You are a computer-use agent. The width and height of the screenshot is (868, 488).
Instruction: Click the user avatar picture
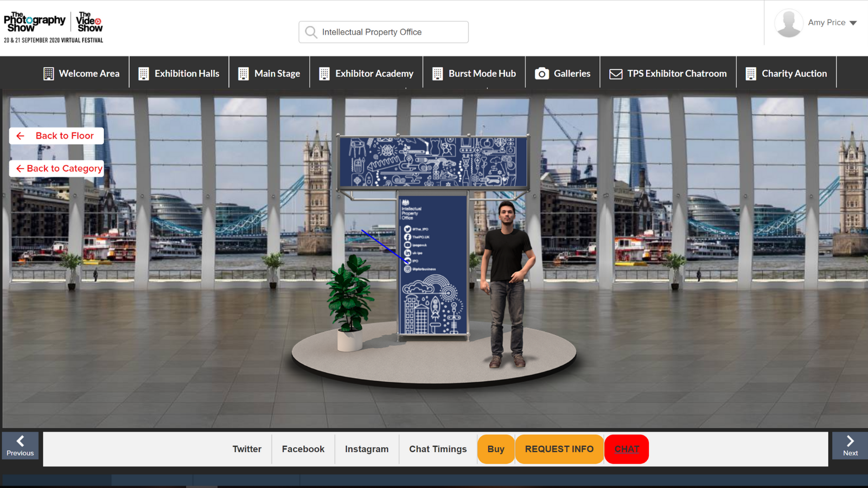point(789,23)
